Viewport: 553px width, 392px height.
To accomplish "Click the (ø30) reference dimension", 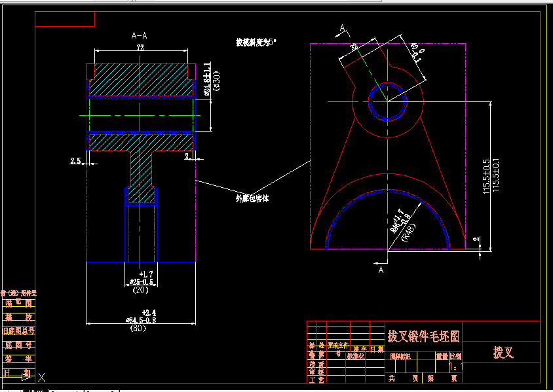I will (x=217, y=80).
